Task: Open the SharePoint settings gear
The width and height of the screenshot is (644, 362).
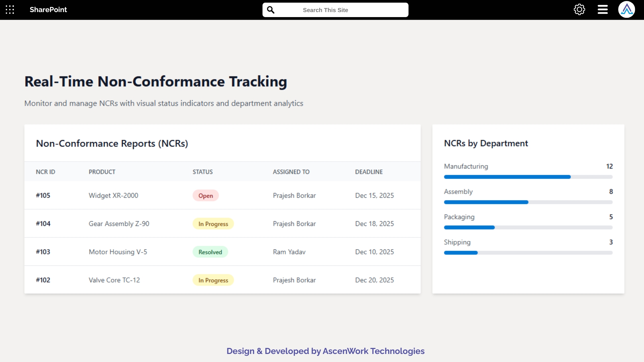Action: (579, 9)
